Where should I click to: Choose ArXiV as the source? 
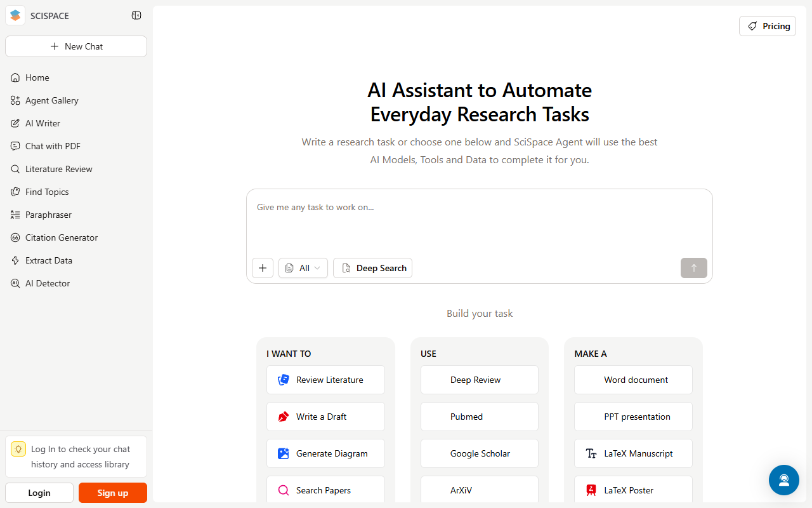point(480,490)
